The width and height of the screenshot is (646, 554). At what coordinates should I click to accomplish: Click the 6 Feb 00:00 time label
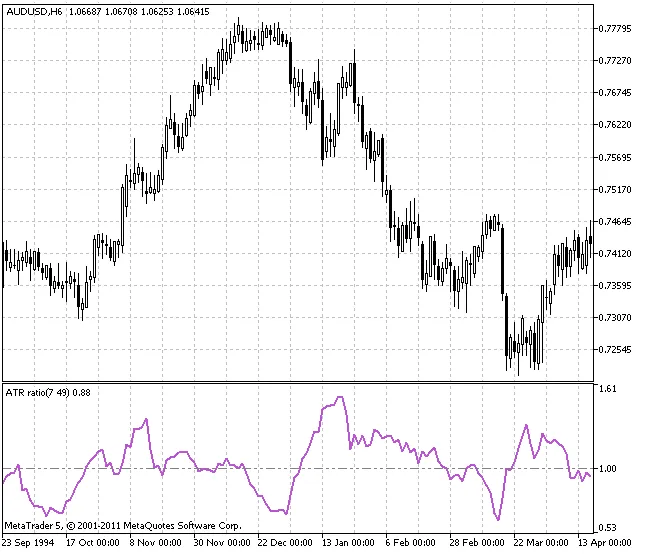(410, 542)
